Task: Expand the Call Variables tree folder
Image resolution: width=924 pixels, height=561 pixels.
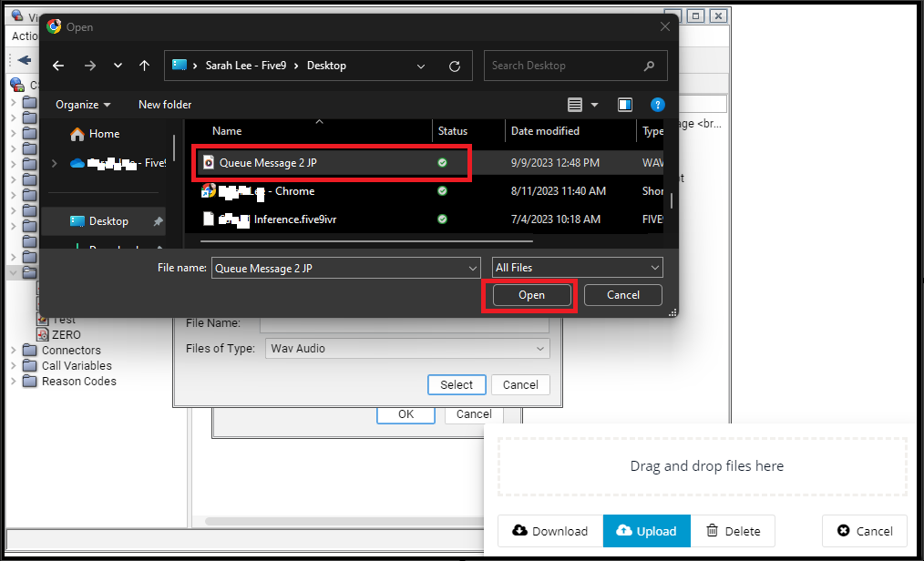Action: click(x=14, y=366)
